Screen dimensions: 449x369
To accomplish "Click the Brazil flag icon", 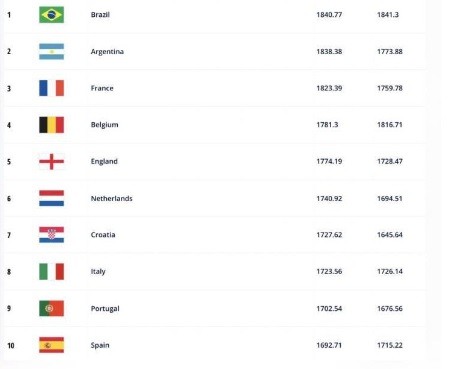I will pyautogui.click(x=51, y=15).
